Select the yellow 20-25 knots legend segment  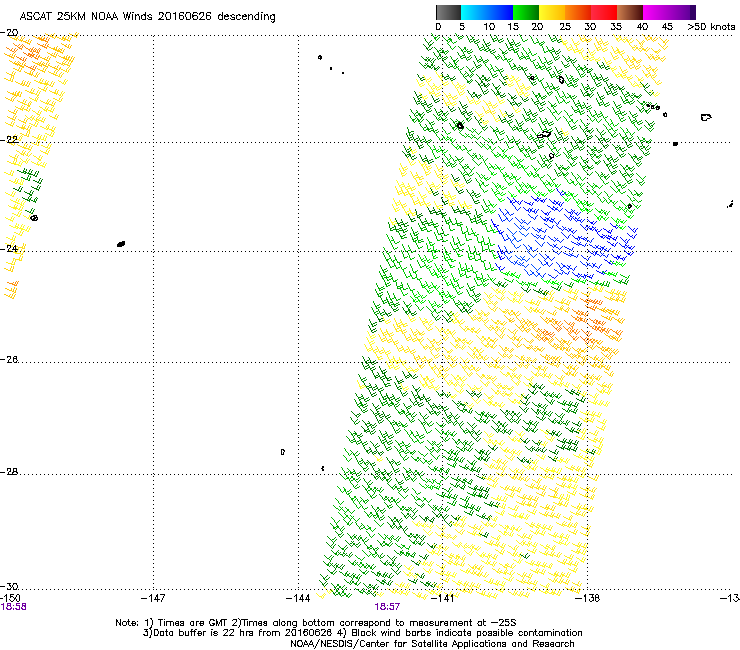pos(552,12)
